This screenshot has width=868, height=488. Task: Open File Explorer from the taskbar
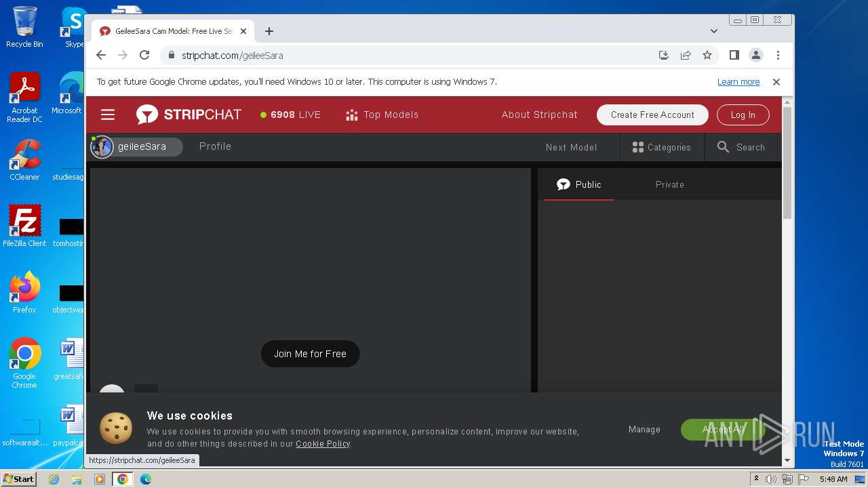point(77,479)
